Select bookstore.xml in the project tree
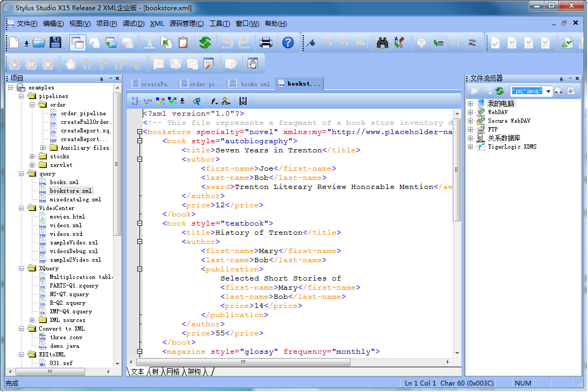This screenshot has width=588, height=392. 71,190
